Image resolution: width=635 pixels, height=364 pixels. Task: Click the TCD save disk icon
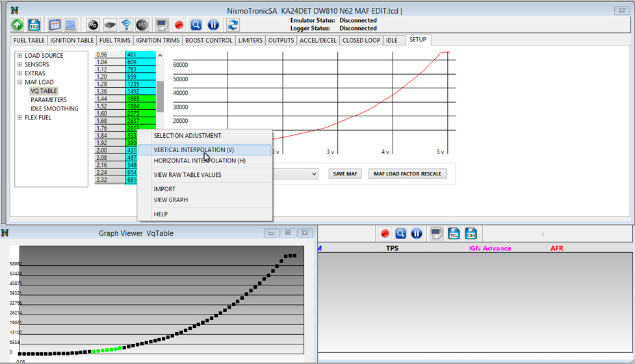(34, 25)
